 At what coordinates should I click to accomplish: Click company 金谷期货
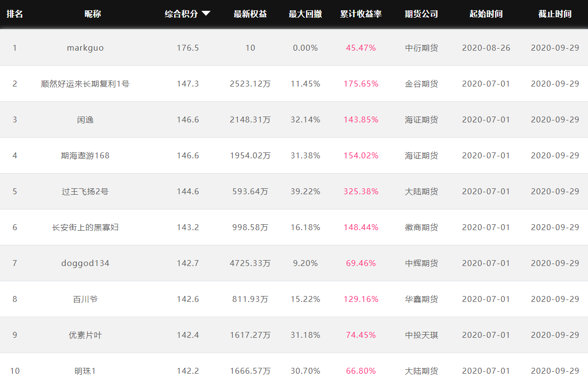tap(422, 84)
